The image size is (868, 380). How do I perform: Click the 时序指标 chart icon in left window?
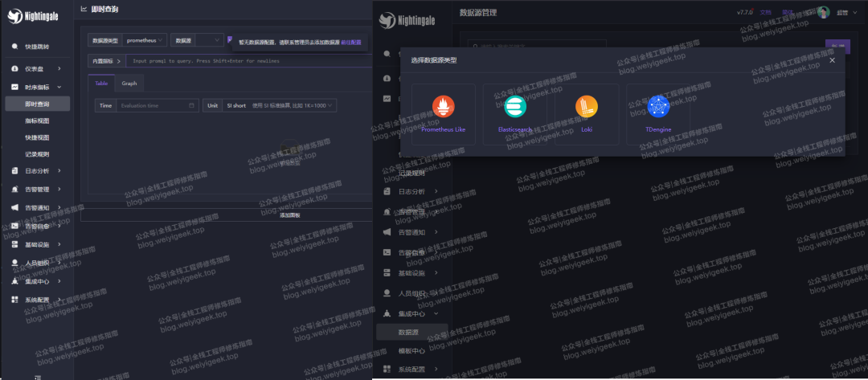pos(15,87)
